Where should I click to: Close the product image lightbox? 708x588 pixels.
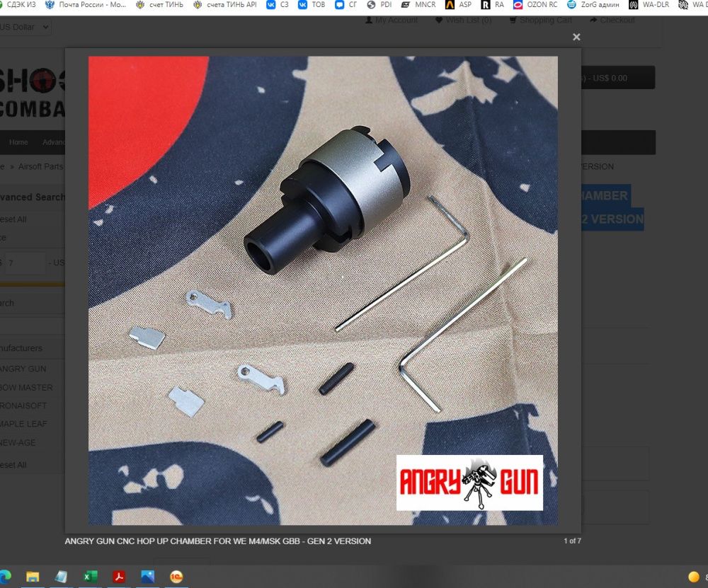[576, 37]
